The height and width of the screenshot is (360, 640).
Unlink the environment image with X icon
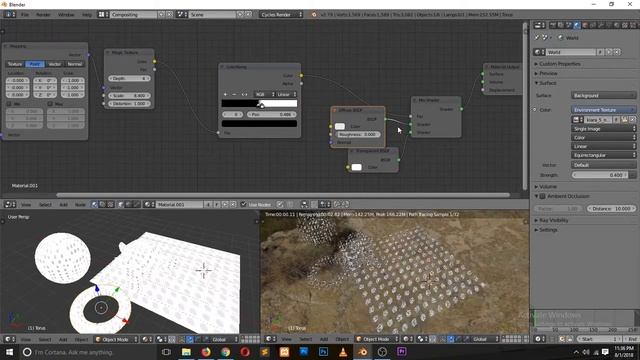(x=632, y=120)
